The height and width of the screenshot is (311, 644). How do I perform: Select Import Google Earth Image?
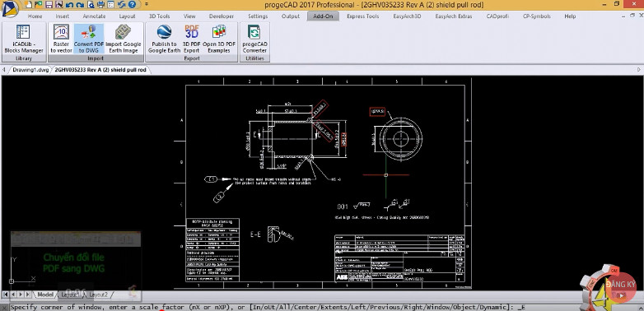point(124,39)
